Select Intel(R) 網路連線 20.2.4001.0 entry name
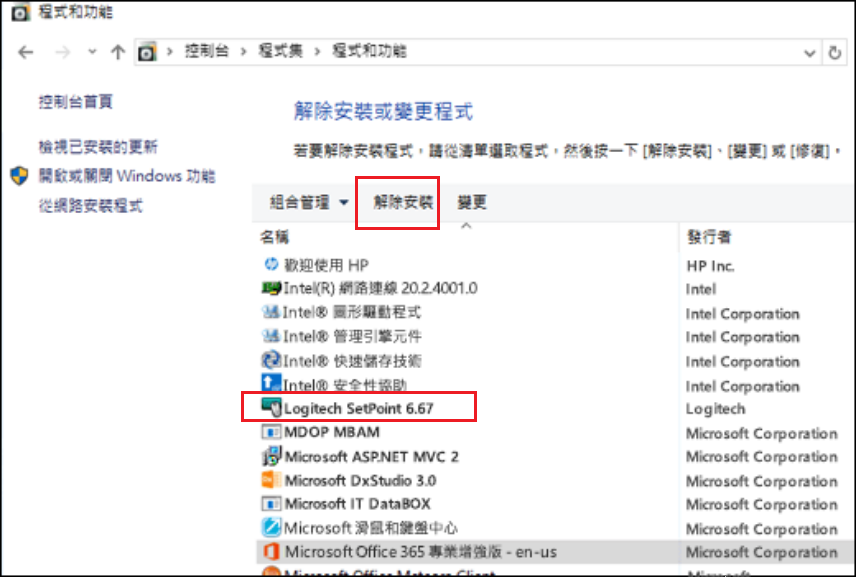The width and height of the screenshot is (856, 577). tap(381, 288)
